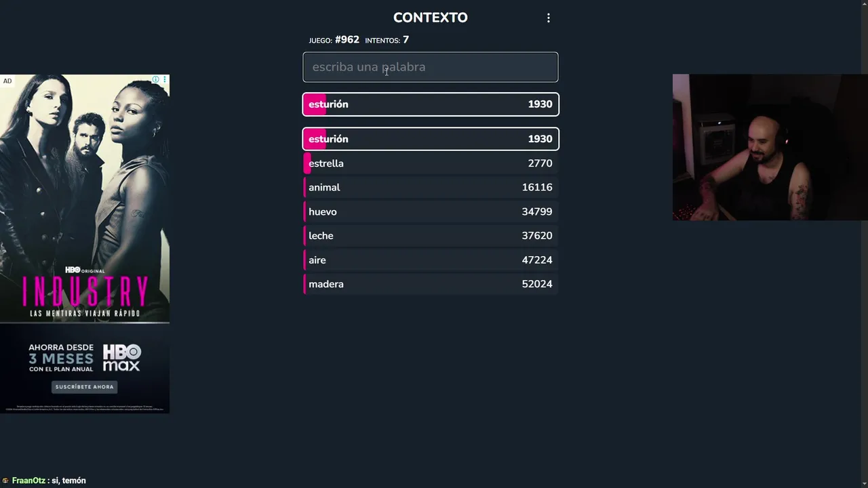The image size is (868, 488).
Task: Open the Contexto three-dot options menu
Action: pyautogui.click(x=549, y=18)
